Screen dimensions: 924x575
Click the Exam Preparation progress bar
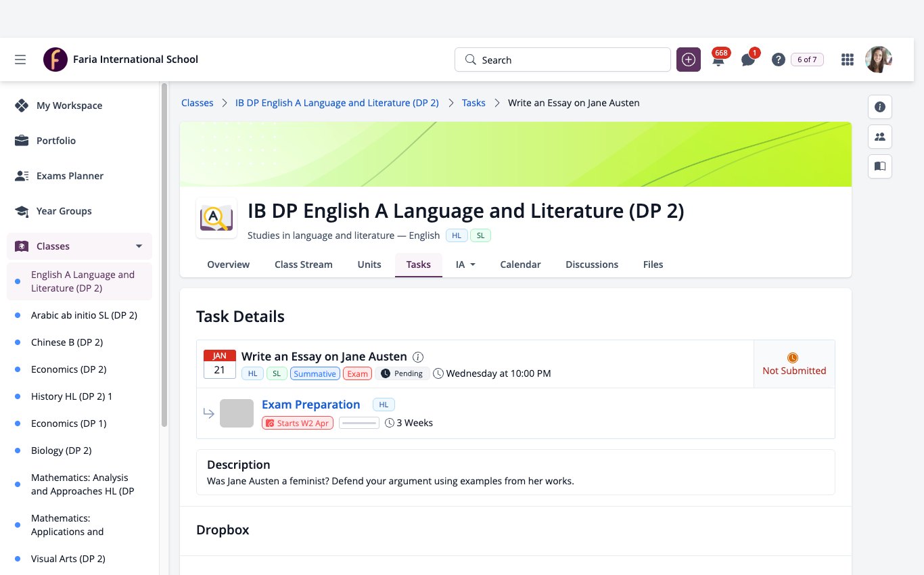click(x=359, y=423)
